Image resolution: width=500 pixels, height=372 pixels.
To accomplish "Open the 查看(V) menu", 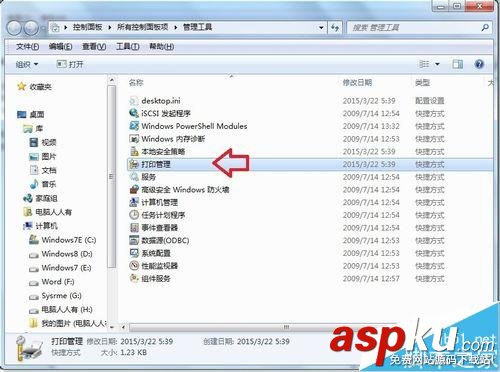I will click(94, 47).
